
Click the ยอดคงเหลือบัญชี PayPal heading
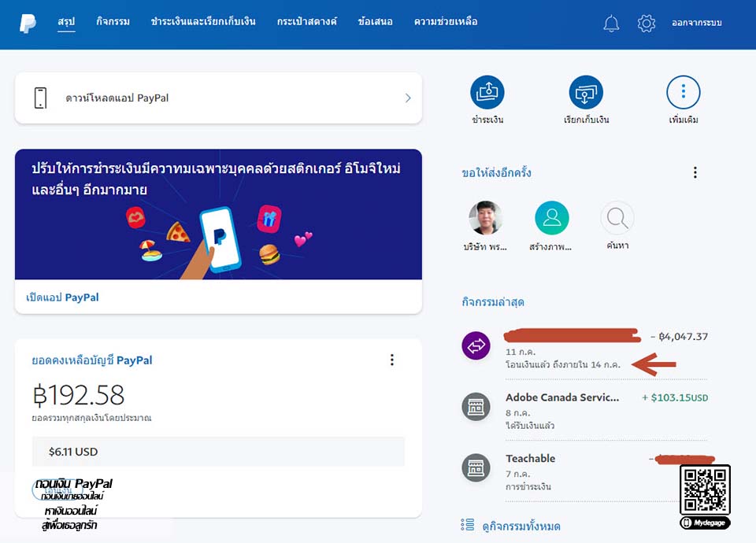[91, 360]
